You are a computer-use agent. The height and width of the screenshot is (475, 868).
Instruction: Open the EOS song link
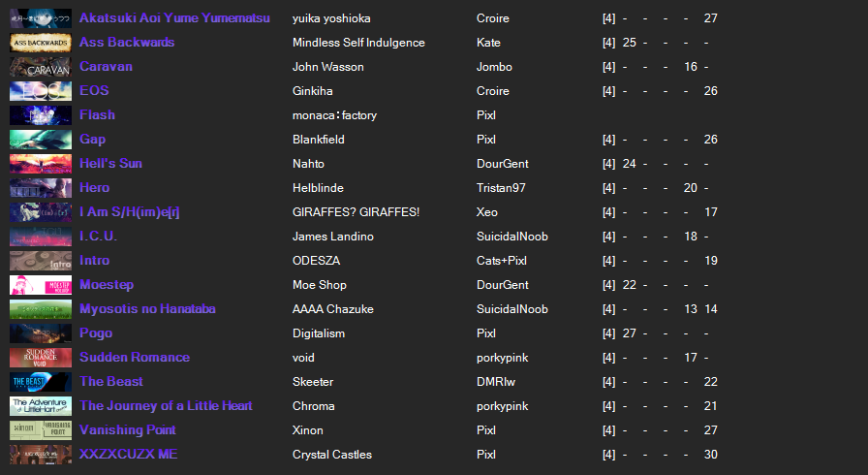point(94,91)
